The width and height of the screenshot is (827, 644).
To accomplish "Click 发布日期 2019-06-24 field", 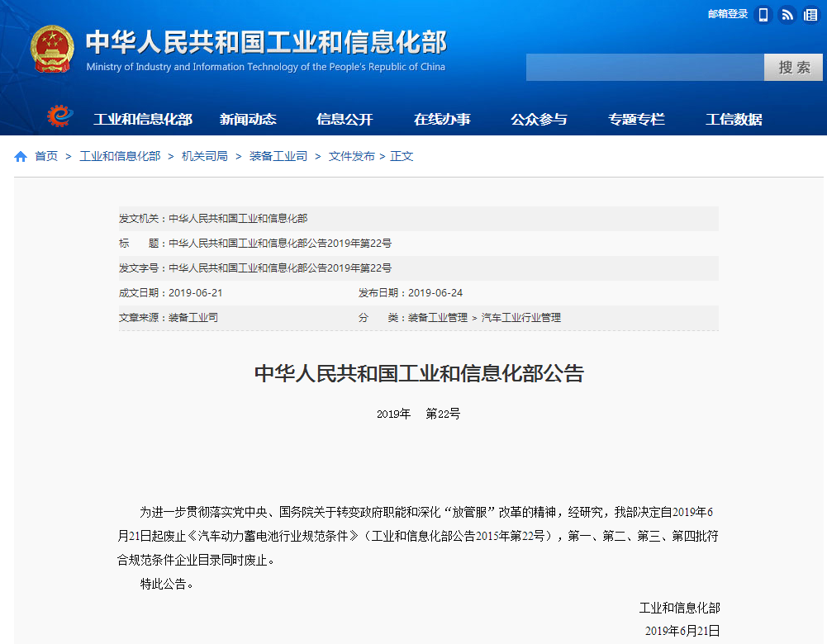I will click(411, 293).
